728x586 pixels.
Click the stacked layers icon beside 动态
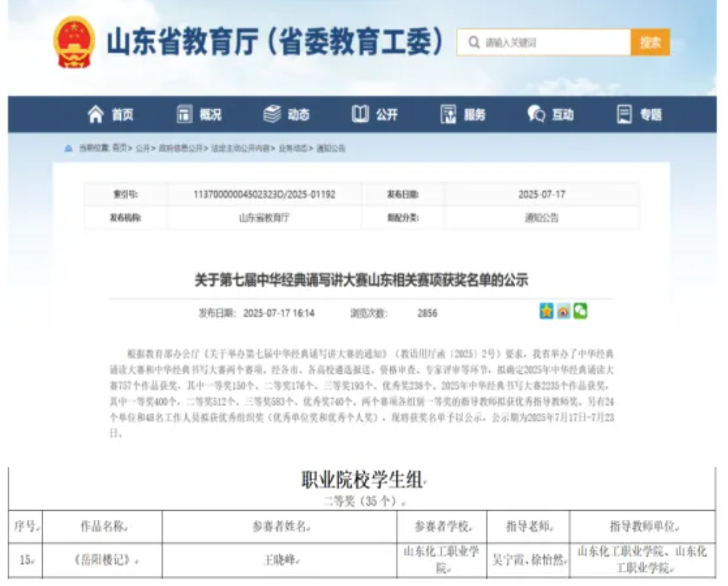point(272,114)
